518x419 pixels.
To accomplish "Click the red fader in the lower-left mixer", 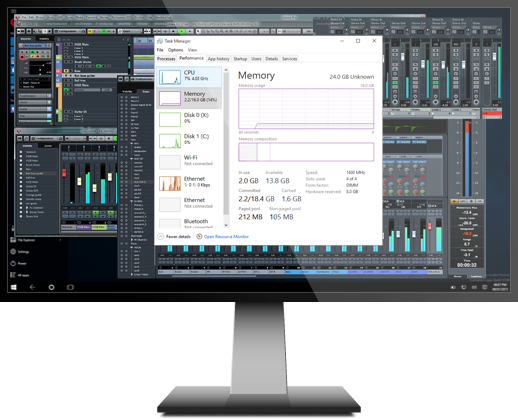I will pyautogui.click(x=64, y=173).
